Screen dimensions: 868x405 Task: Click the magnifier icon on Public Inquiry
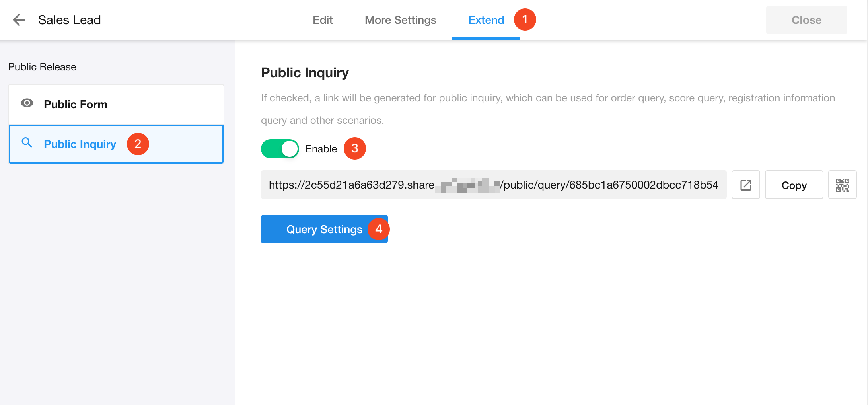click(27, 143)
